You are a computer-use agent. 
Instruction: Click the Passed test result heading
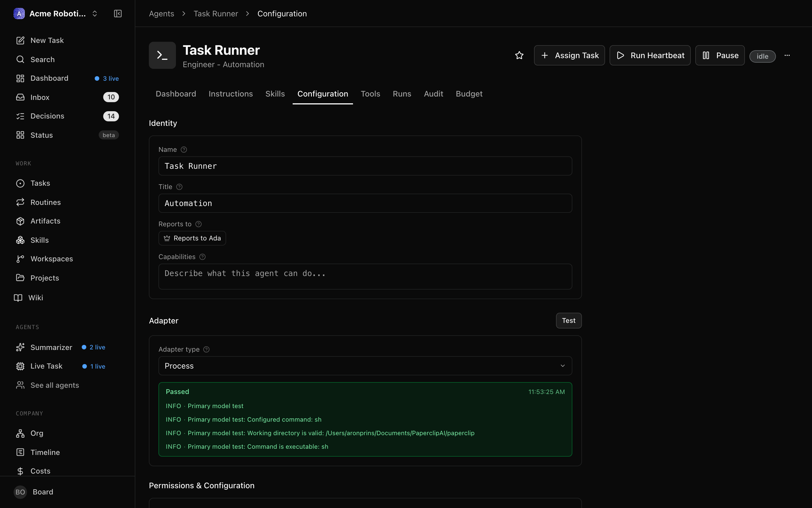pyautogui.click(x=178, y=392)
